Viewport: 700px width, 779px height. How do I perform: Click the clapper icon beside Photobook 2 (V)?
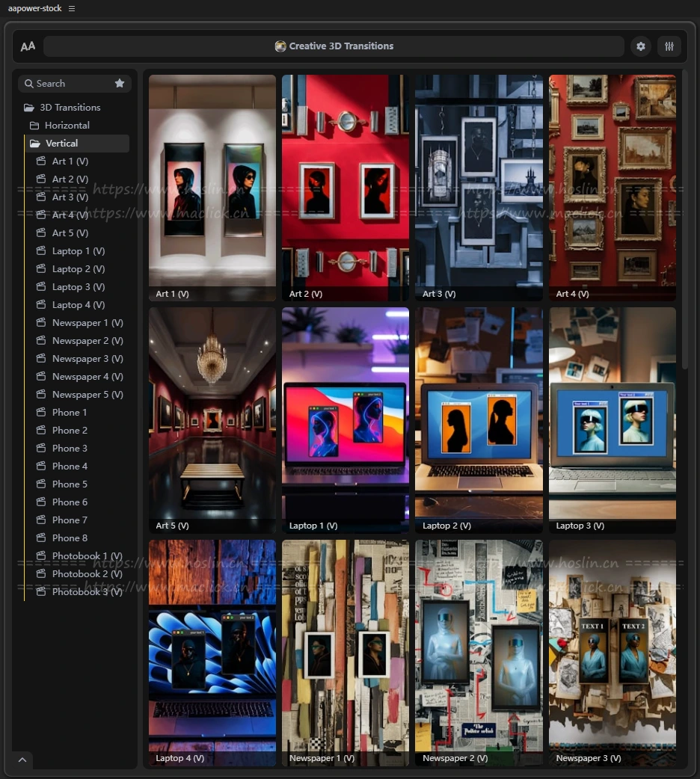(x=41, y=573)
